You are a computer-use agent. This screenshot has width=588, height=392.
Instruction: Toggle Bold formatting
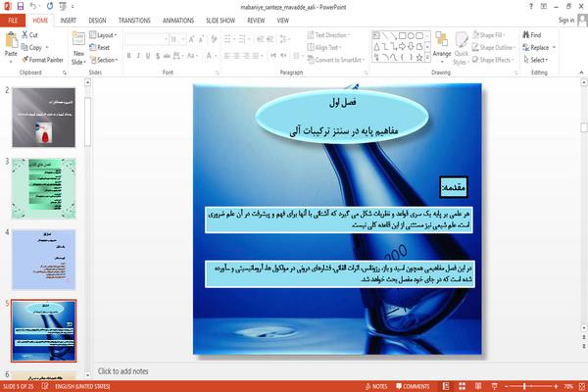[x=129, y=56]
